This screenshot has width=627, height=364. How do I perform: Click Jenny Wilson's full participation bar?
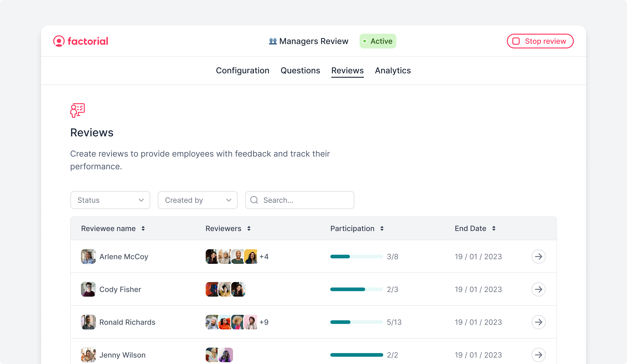coord(357,355)
